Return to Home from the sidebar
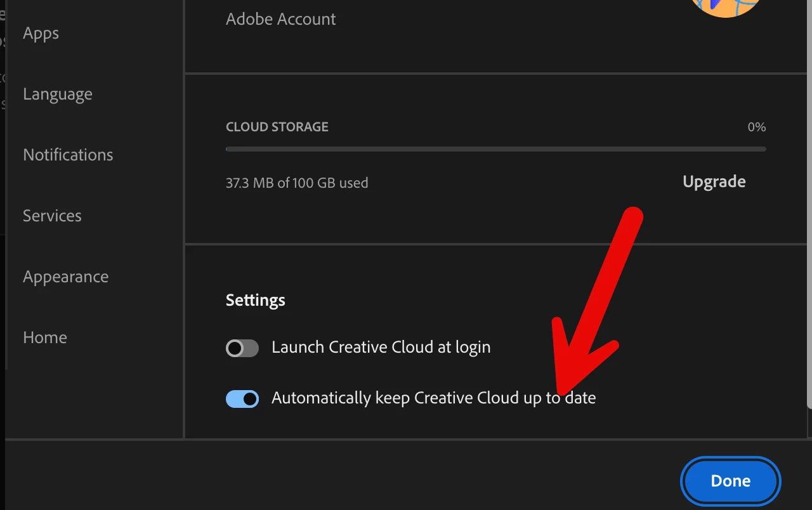The width and height of the screenshot is (812, 510). [x=45, y=337]
